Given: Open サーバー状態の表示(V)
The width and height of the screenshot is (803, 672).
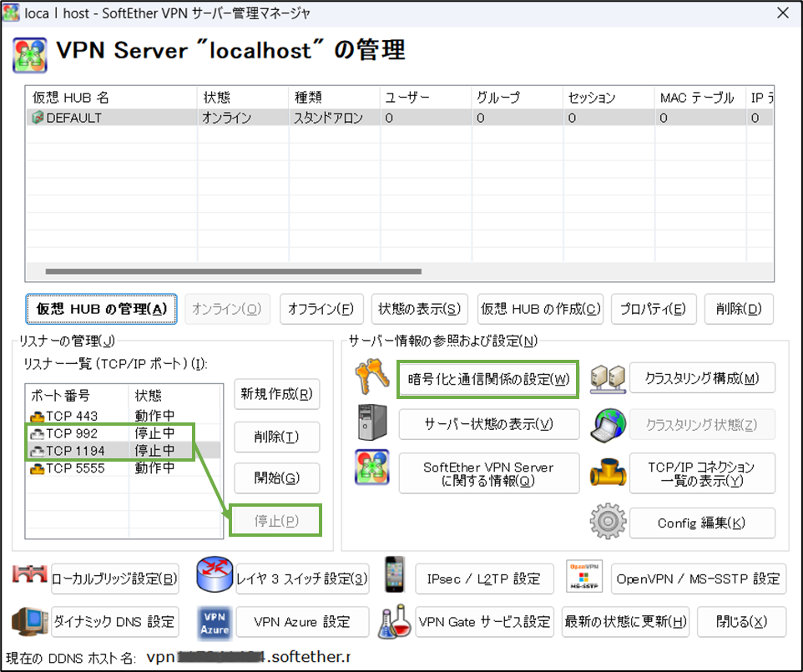Looking at the screenshot, I should (489, 424).
